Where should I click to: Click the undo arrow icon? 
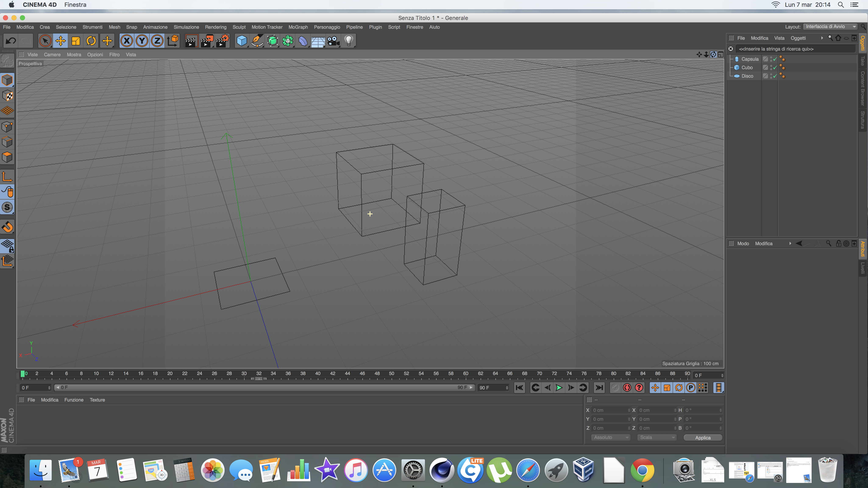(11, 41)
